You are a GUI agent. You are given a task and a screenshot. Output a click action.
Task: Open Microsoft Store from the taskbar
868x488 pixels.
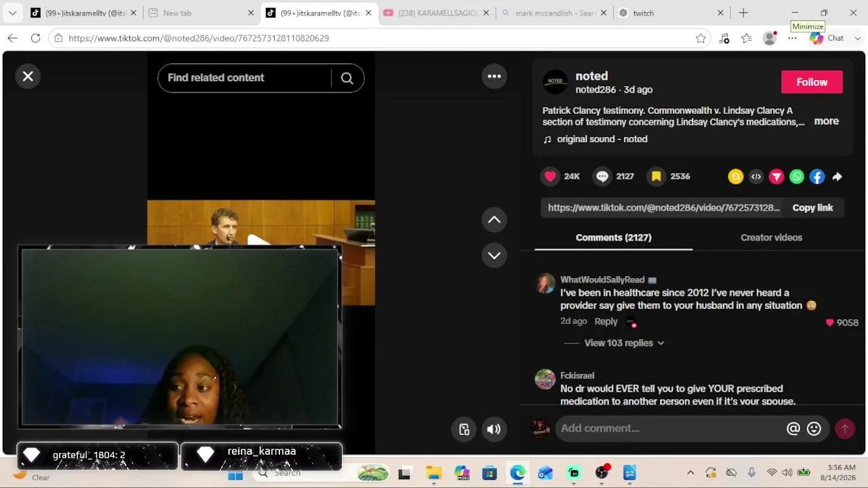(x=490, y=473)
